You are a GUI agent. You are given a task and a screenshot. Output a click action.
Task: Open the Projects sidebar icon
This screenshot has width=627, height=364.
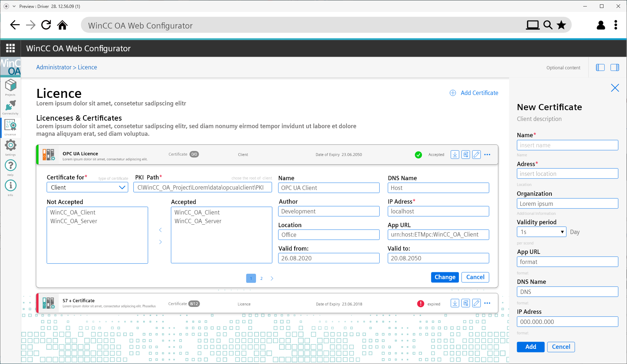[x=10, y=87]
